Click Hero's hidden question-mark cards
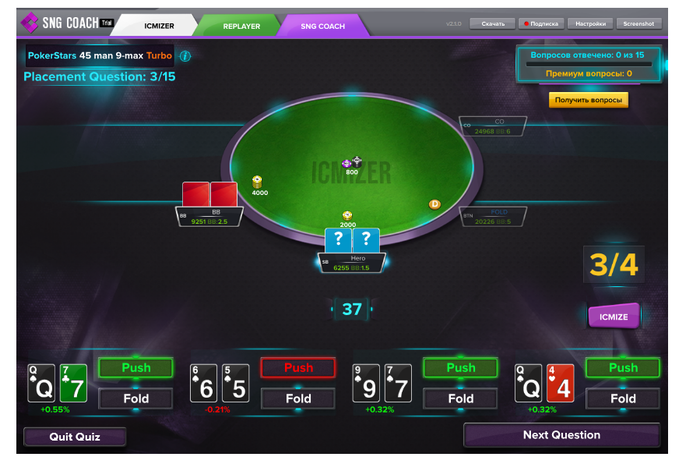The height and width of the screenshot is (464, 700). click(x=352, y=240)
